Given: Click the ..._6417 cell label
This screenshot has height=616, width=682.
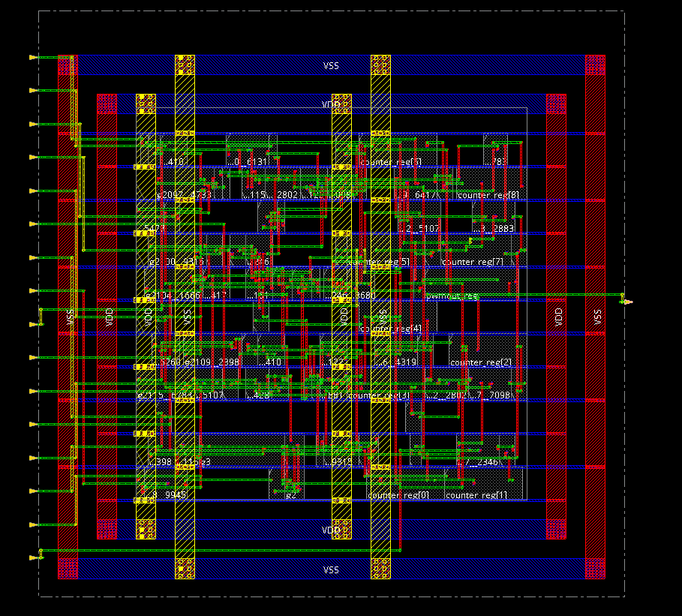Looking at the screenshot, I should click(x=416, y=195).
